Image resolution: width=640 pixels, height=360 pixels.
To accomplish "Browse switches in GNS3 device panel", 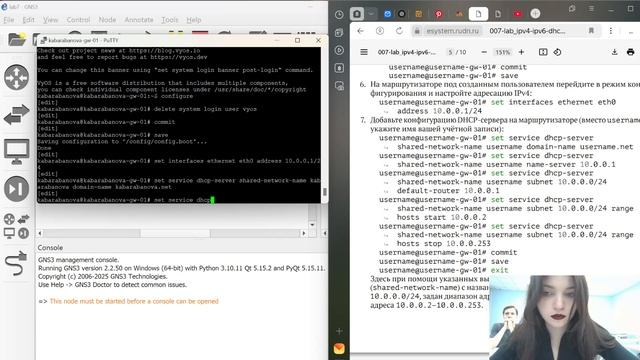I will [x=16, y=114].
